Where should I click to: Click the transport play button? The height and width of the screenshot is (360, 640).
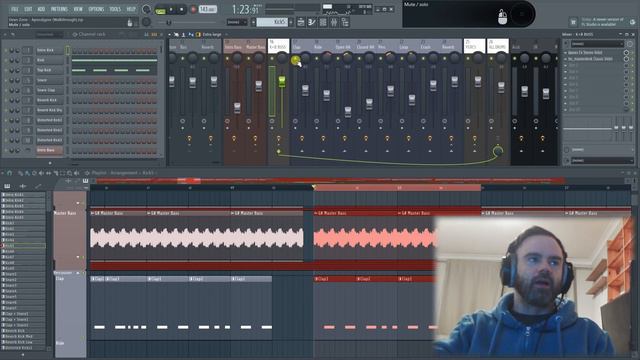tap(171, 9)
